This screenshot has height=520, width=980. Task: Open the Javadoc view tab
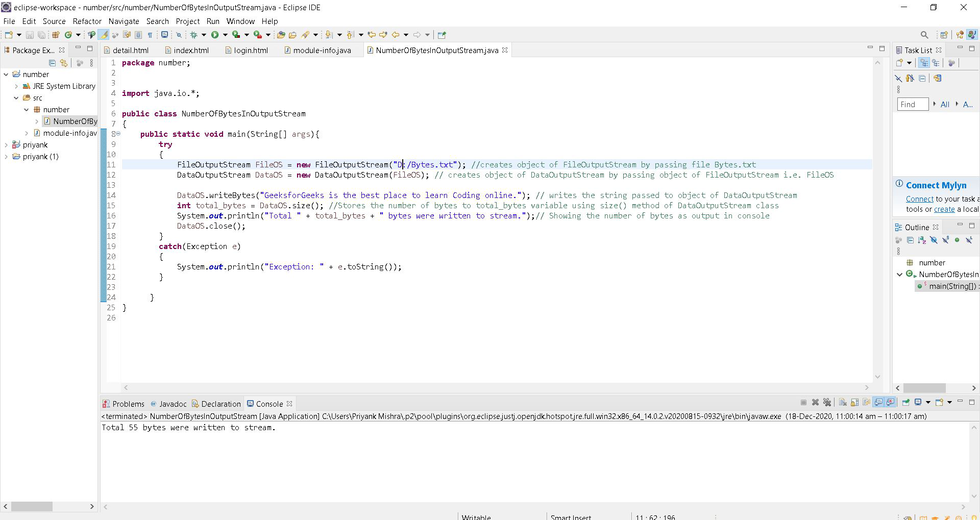coord(168,404)
